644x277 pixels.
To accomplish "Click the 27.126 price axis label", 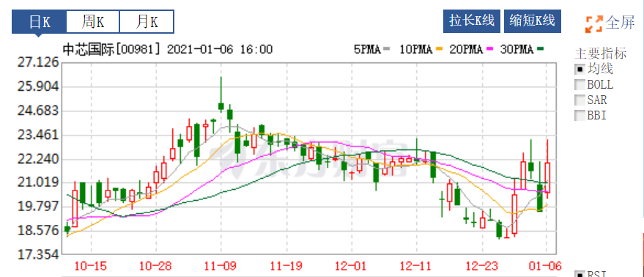I will click(x=38, y=63).
